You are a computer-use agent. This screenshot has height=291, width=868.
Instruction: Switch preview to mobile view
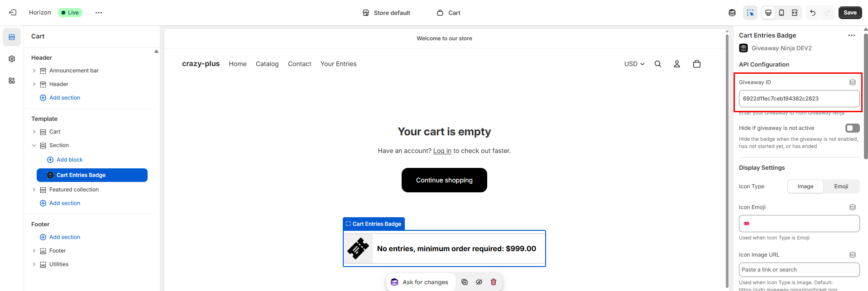click(x=782, y=13)
